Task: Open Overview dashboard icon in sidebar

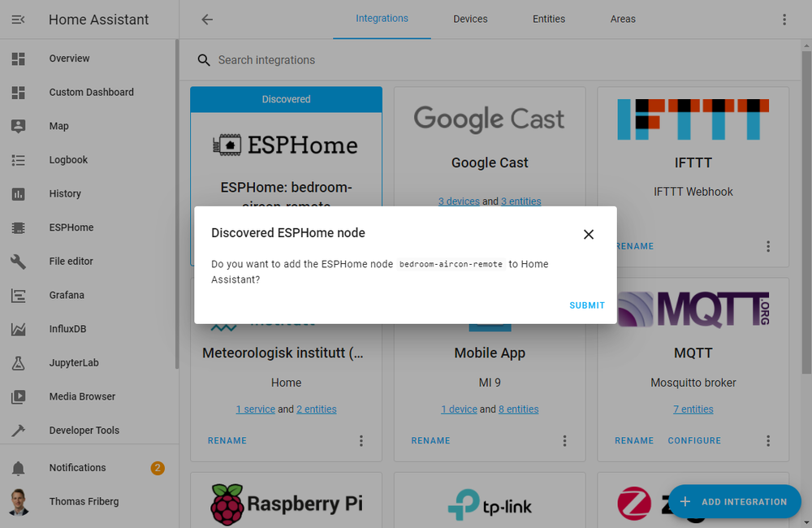Action: (18, 58)
